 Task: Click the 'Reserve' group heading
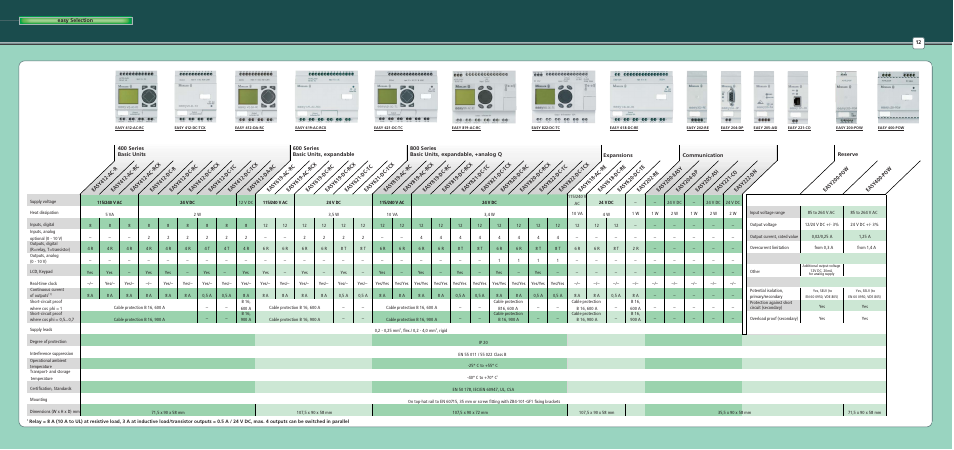click(848, 154)
